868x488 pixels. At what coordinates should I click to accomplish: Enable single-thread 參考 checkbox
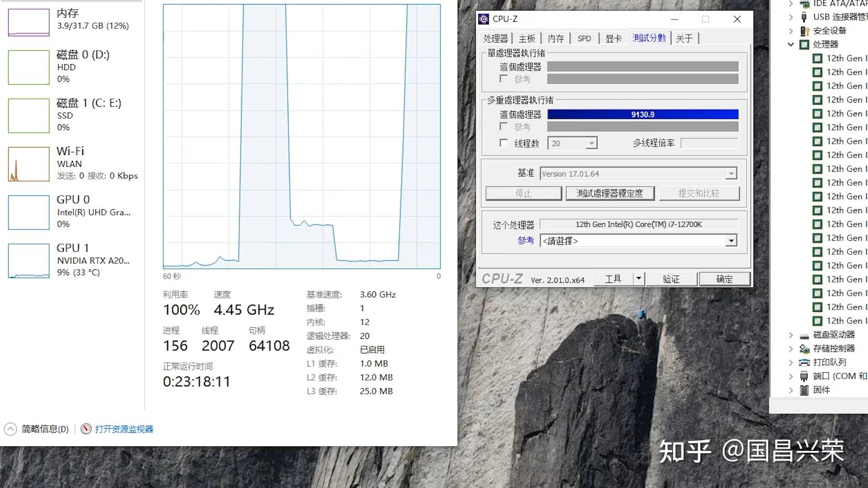504,79
